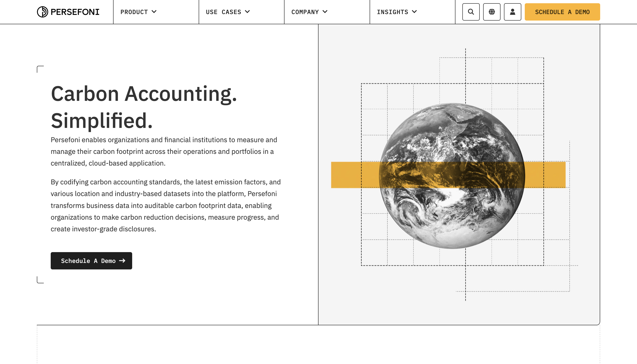This screenshot has height=364, width=637.
Task: Click the PRODUCT menu item
Action: 138,12
